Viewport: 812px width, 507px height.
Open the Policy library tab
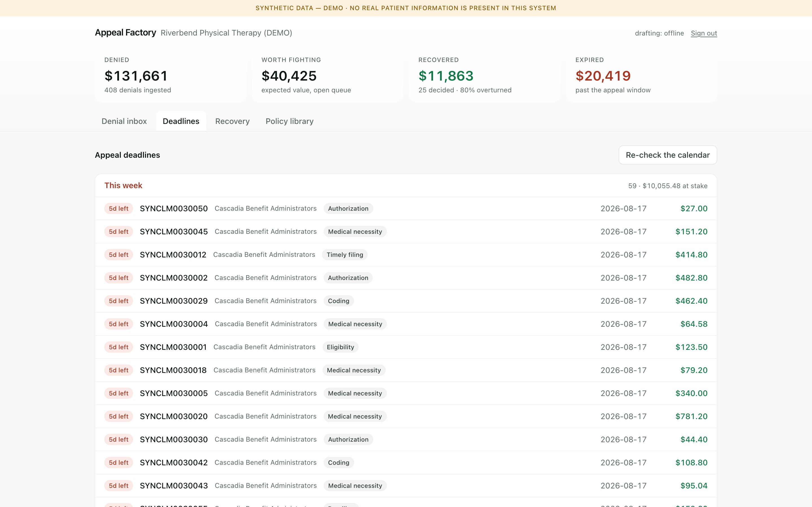[x=289, y=121]
